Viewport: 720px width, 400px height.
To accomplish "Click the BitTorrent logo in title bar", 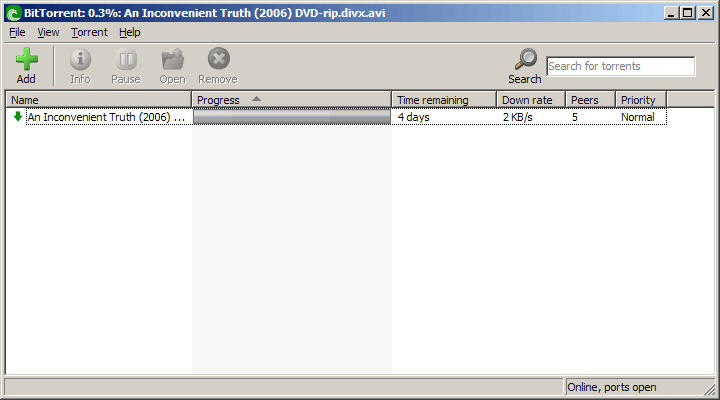I will pyautogui.click(x=12, y=13).
